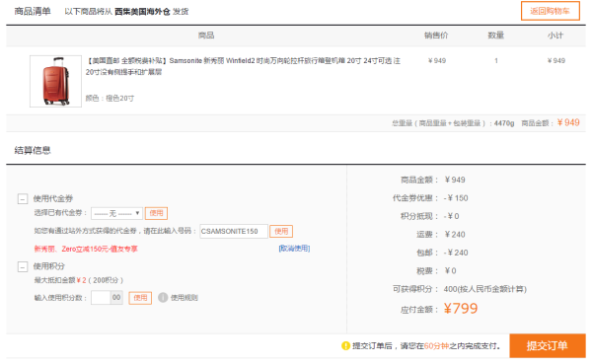The height and width of the screenshot is (364, 592).
Task: Click 使用 next to voucher dropdown
Action: [x=156, y=213]
